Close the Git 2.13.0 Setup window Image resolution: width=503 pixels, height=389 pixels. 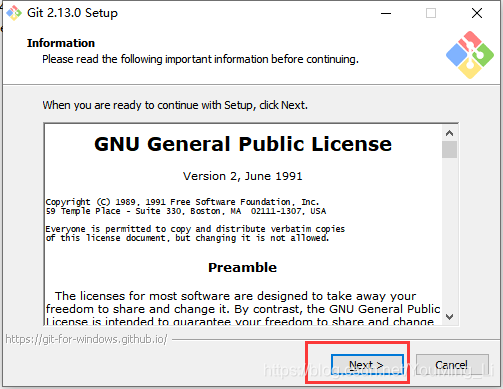point(477,13)
